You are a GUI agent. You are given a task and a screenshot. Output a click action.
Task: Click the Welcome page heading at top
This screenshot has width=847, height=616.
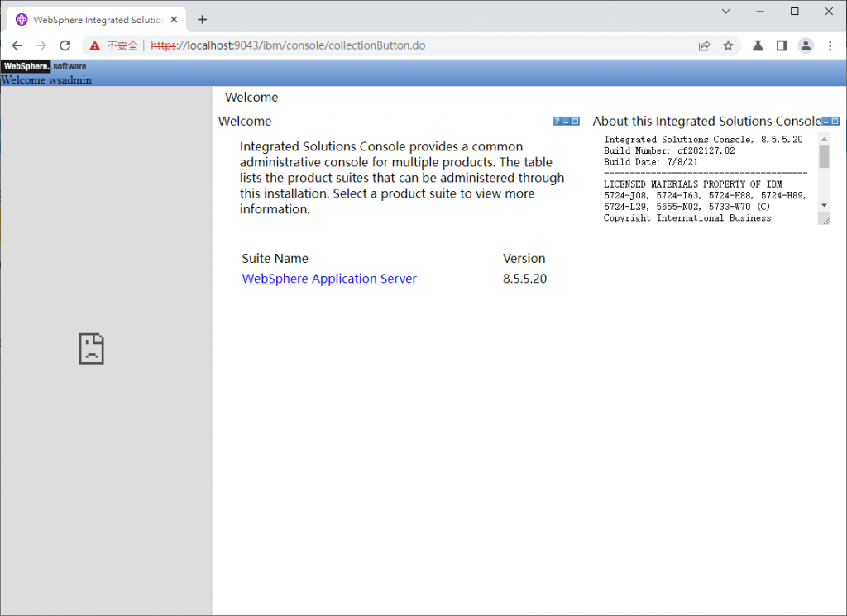(251, 98)
